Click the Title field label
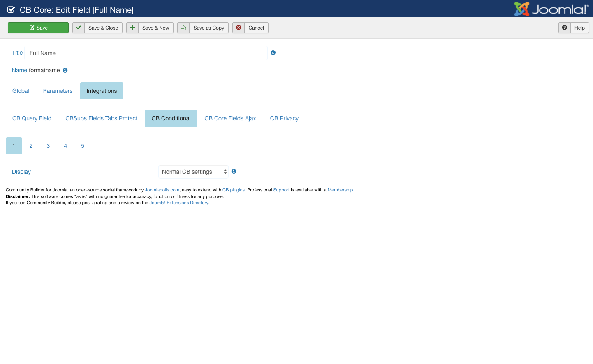Viewport: 593px width, 364px height. [x=17, y=53]
